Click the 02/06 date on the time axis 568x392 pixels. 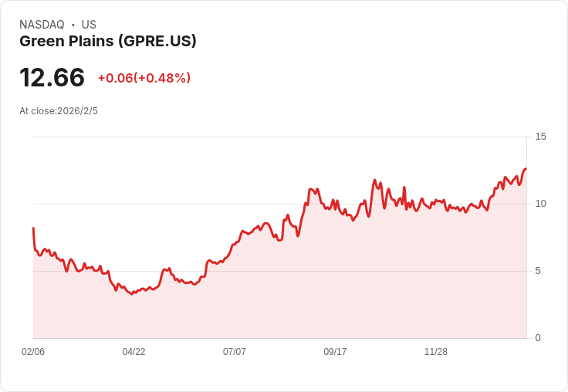[x=33, y=352]
